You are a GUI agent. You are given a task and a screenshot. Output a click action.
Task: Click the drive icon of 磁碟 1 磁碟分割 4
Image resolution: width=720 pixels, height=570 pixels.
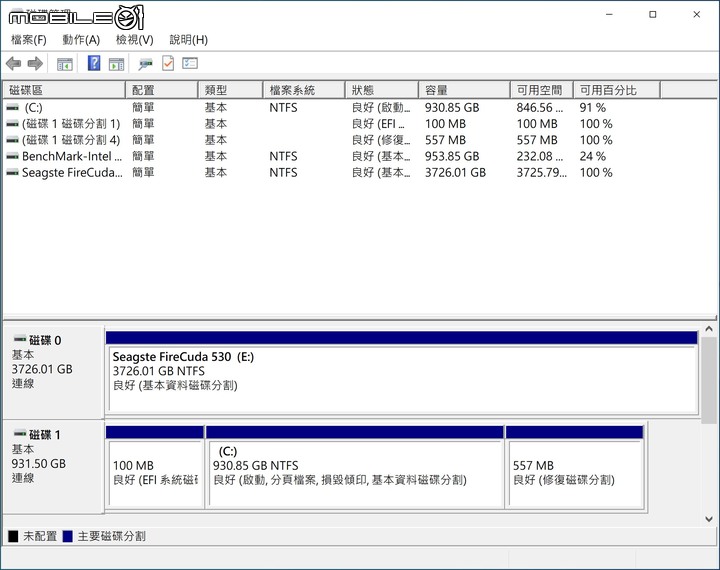[x=12, y=140]
